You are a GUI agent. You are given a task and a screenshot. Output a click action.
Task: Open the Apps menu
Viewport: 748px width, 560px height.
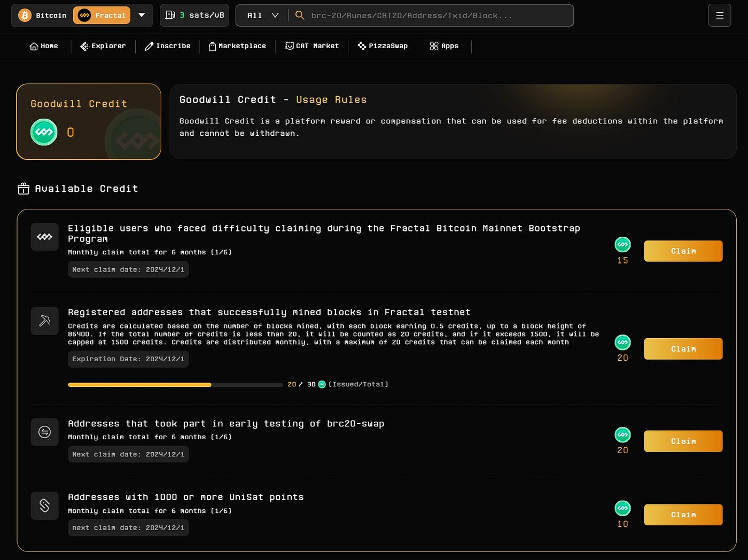coord(444,46)
